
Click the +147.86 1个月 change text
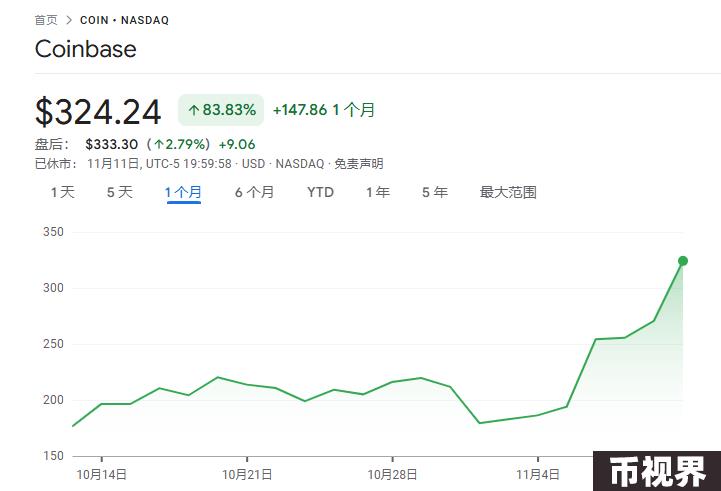pos(324,110)
